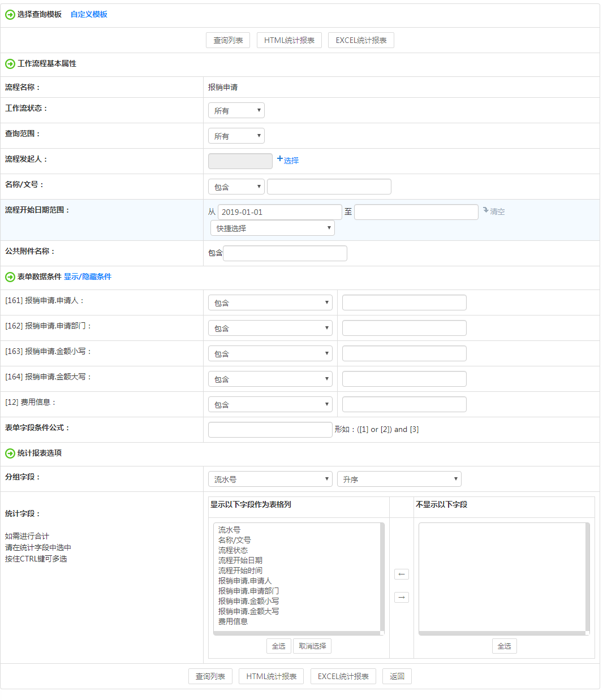Click the right arrow move-field button
Screen dimensions: 603x700
(401, 598)
